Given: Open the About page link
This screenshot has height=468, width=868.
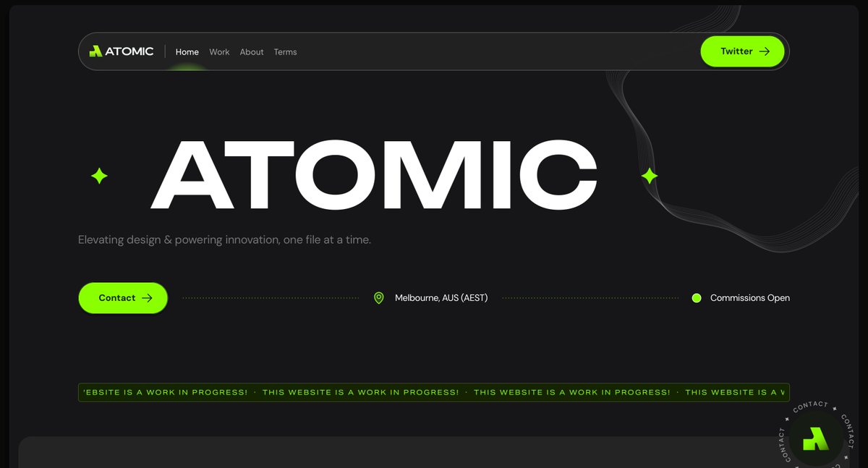Looking at the screenshot, I should tap(252, 51).
